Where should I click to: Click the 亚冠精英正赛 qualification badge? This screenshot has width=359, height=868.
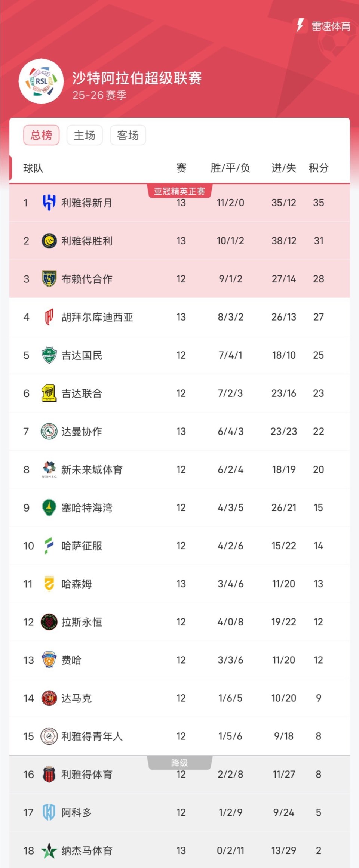pyautogui.click(x=179, y=191)
